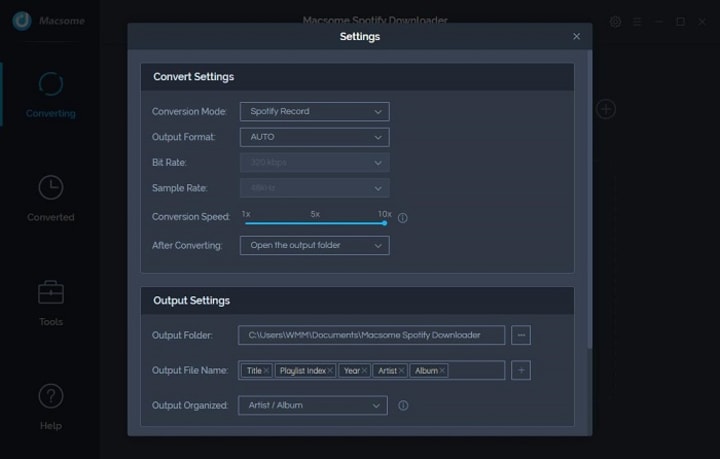The image size is (720, 459).
Task: Click the 5x speed label
Action: [x=315, y=214]
